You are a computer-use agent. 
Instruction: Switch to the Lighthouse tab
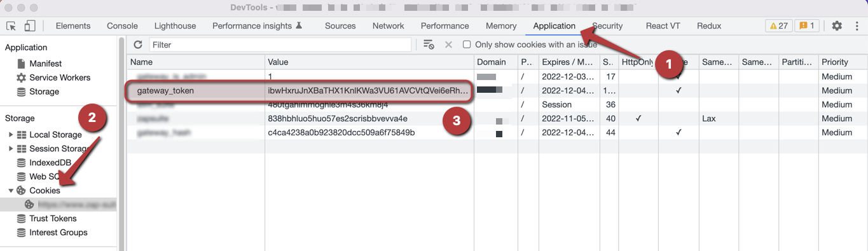[x=175, y=26]
